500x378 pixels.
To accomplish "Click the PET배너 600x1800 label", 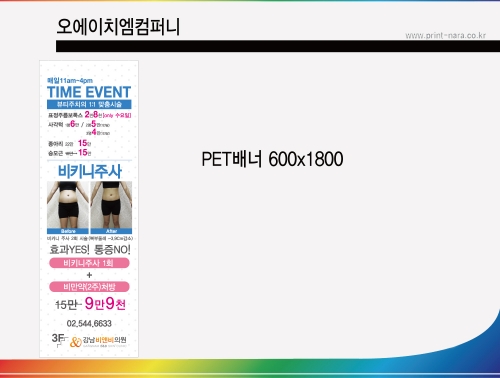I will point(272,159).
